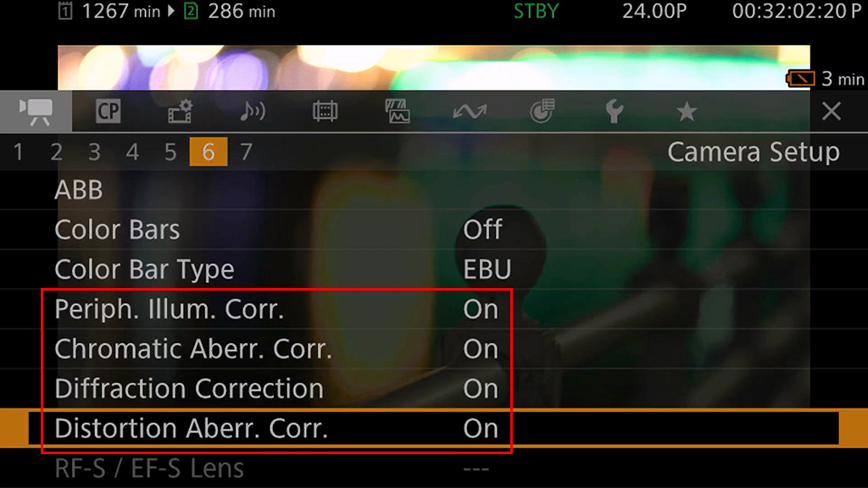868x488 pixels.
Task: Open the Monitoring Setup menu icon
Action: [x=325, y=112]
